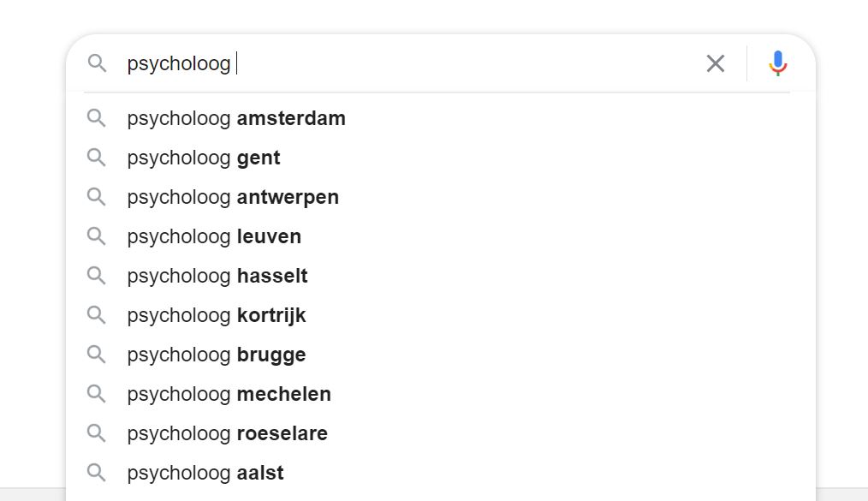This screenshot has height=501, width=868.
Task: Pick the 'psycholoog antwerpen' suggestion
Action: tap(233, 197)
